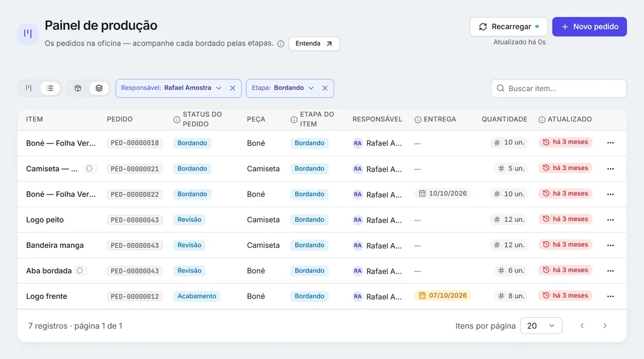Open row menu for Aba bordada
The image size is (644, 359).
[611, 271]
